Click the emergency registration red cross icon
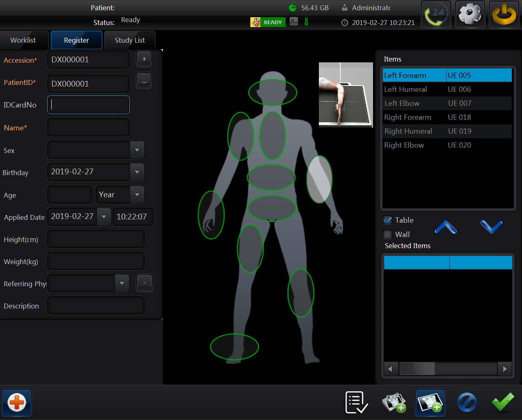The width and height of the screenshot is (522, 420). (17, 402)
